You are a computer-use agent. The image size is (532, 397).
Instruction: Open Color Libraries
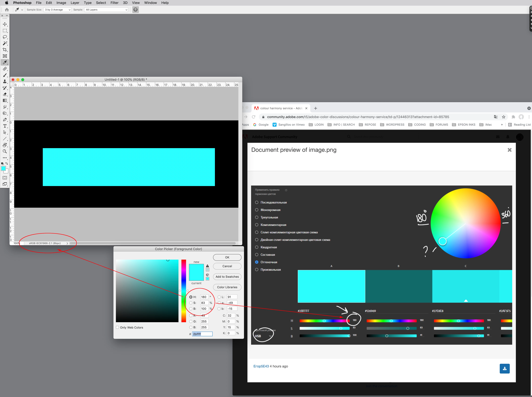click(x=227, y=287)
